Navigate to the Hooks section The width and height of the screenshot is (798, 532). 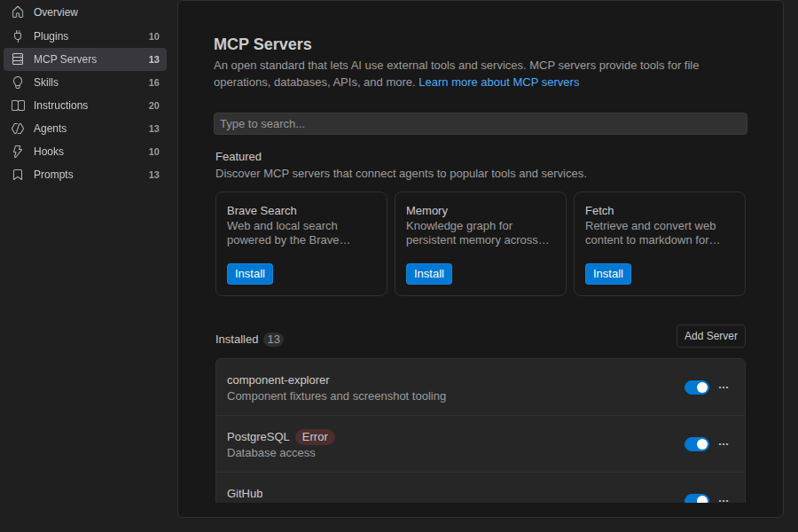[85, 152]
